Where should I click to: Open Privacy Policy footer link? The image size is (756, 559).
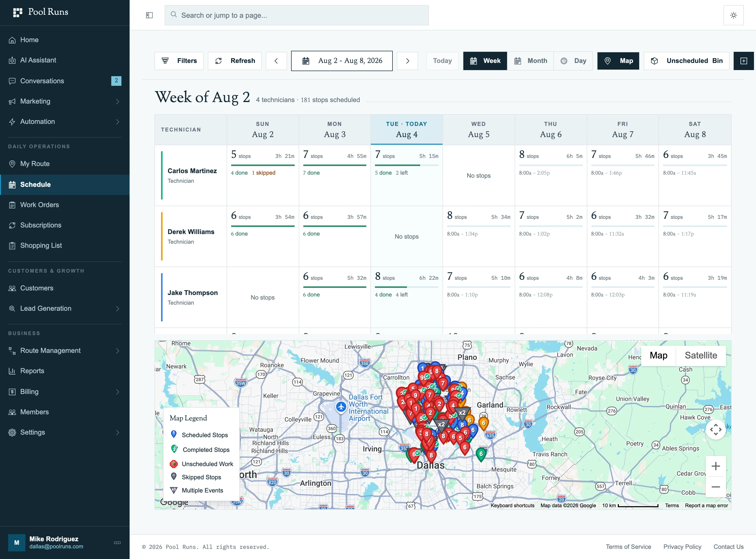682,547
